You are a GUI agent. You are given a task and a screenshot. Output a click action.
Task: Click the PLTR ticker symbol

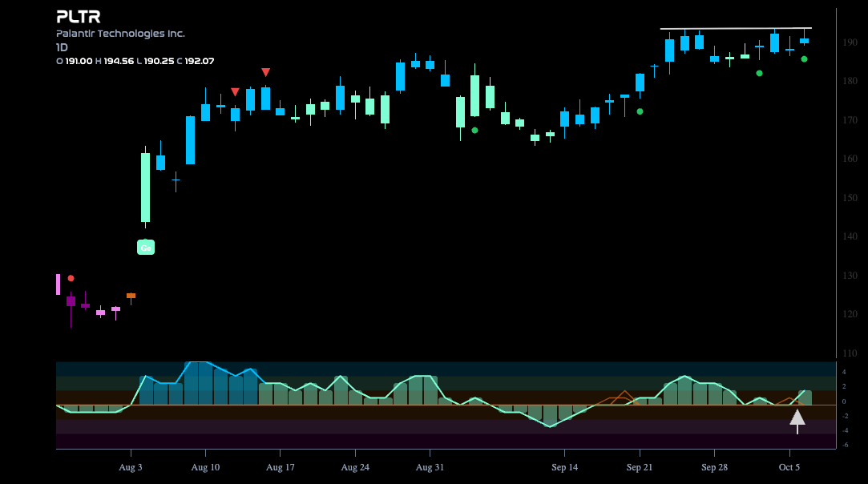[79, 17]
